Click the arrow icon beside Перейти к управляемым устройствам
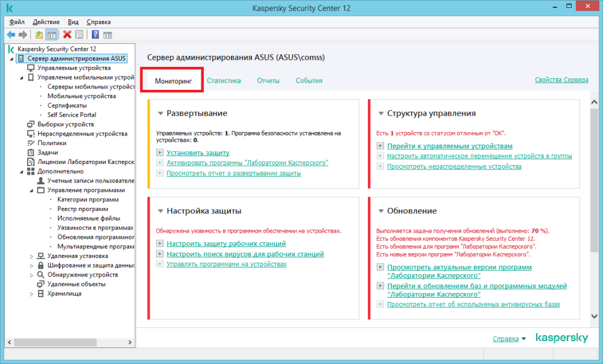Viewport: 603px width, 364px height. point(380,146)
